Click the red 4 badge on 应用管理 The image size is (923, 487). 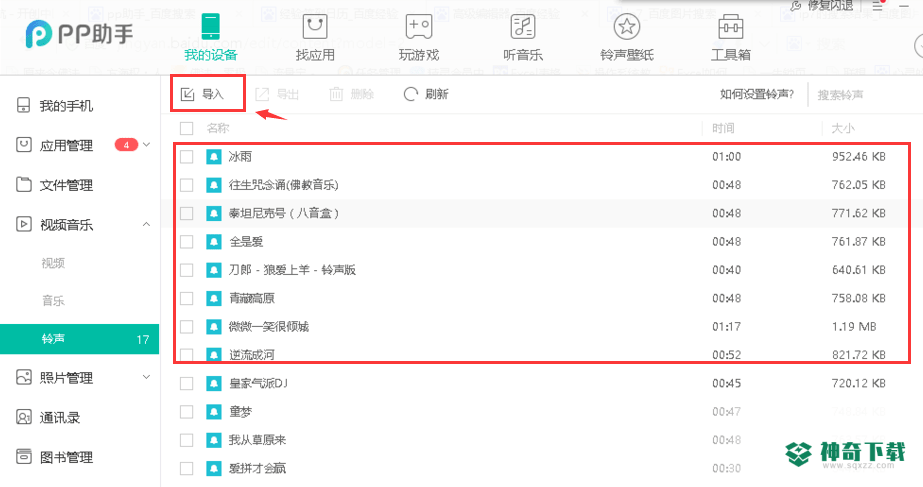(126, 145)
